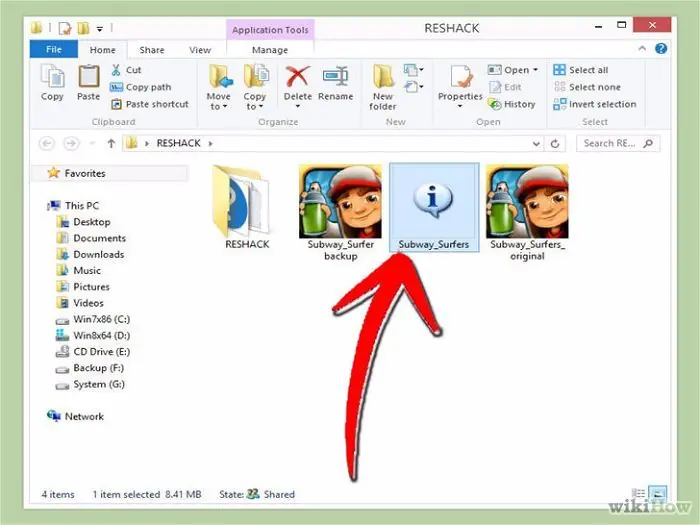
Task: Click the Copy ribbon icon
Action: (52, 83)
